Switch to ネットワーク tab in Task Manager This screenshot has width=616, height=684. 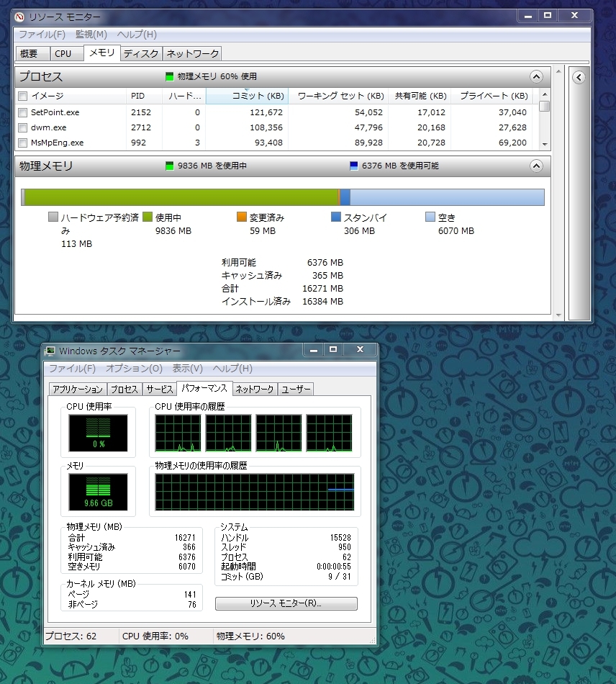click(255, 389)
